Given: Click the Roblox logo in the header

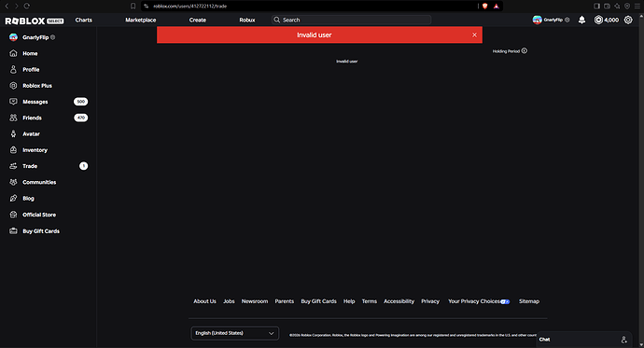Looking at the screenshot, I should 35,21.
